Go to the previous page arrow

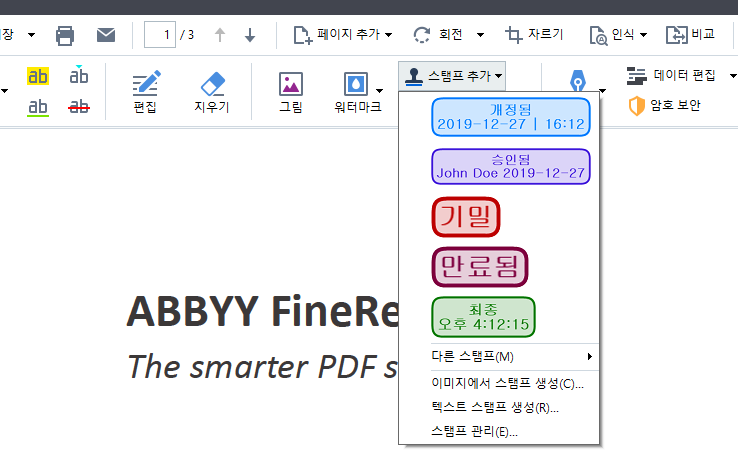coord(220,35)
